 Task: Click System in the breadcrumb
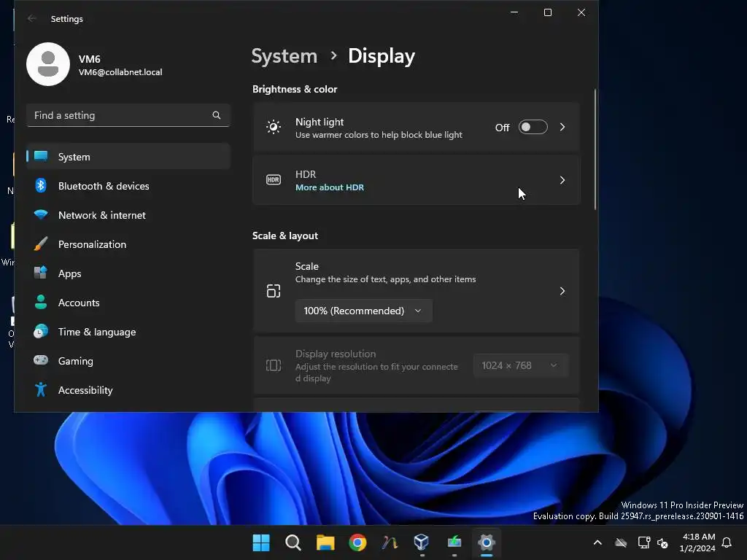[285, 56]
